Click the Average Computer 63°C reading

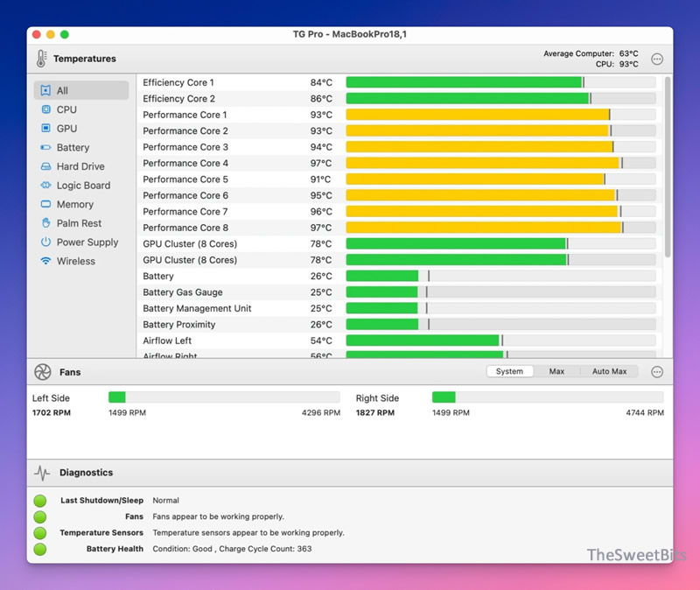[591, 53]
